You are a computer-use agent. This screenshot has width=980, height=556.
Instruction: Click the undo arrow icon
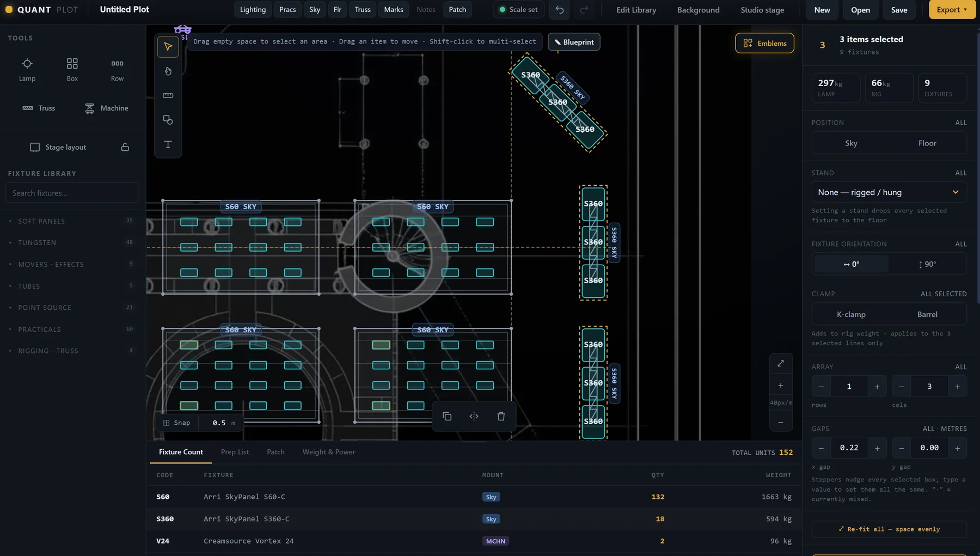[x=560, y=10]
